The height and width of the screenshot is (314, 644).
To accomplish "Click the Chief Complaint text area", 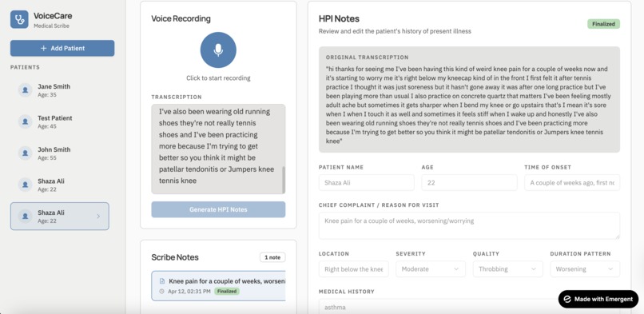I will (469, 226).
